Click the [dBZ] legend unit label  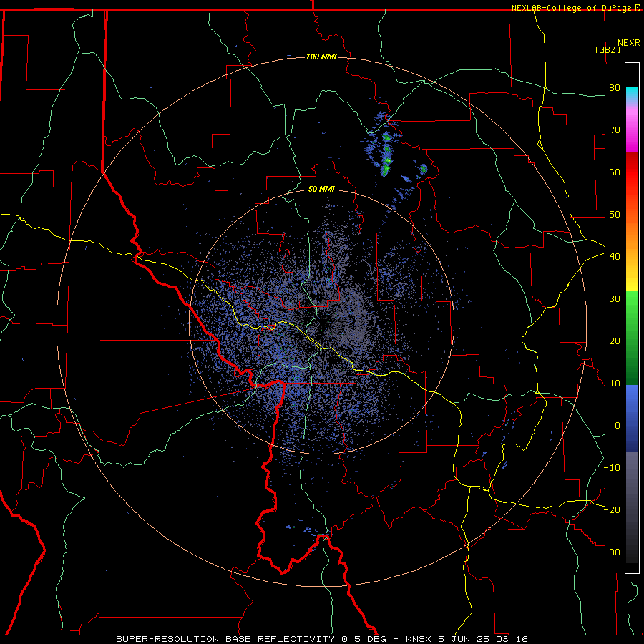[x=608, y=49]
